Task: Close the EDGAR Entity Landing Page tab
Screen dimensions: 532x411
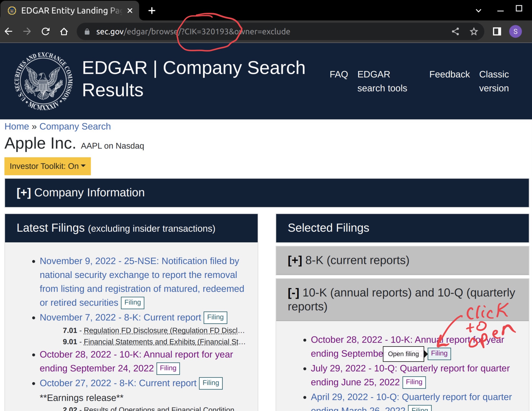Action: (130, 11)
